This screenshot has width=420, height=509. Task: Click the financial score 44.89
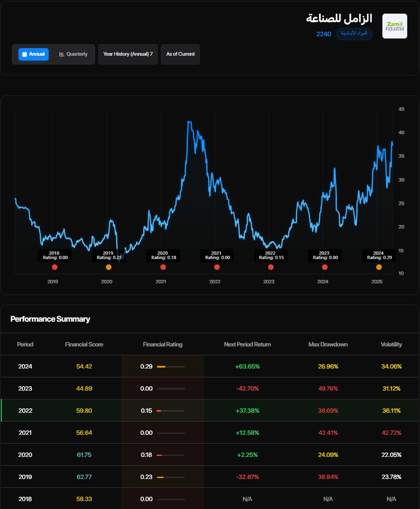point(84,388)
